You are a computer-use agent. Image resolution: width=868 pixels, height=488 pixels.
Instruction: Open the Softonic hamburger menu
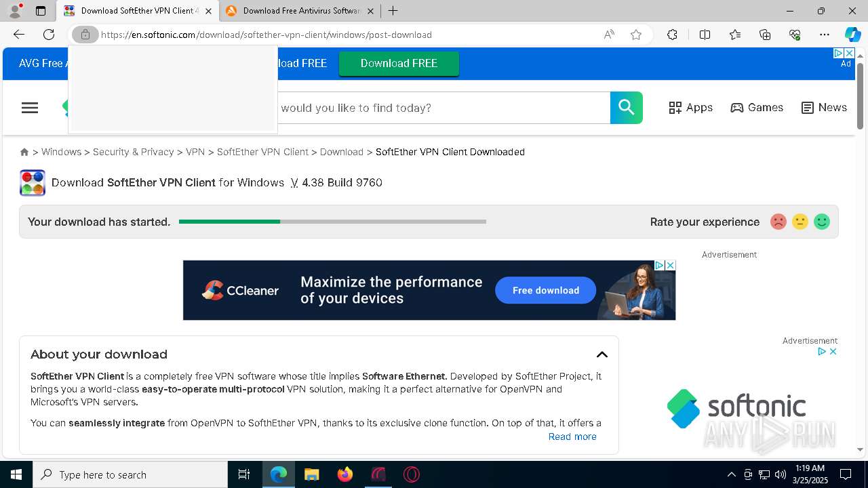pos(30,108)
